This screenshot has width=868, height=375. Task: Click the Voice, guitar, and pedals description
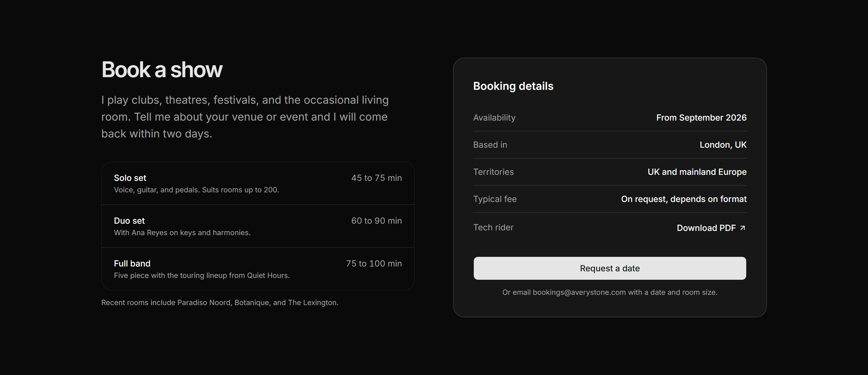[x=197, y=190]
